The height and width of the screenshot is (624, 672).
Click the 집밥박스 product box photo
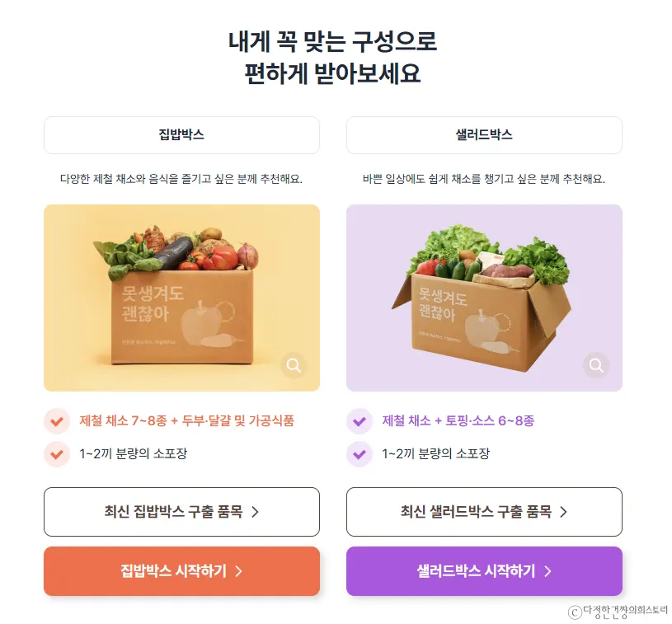coord(181,298)
